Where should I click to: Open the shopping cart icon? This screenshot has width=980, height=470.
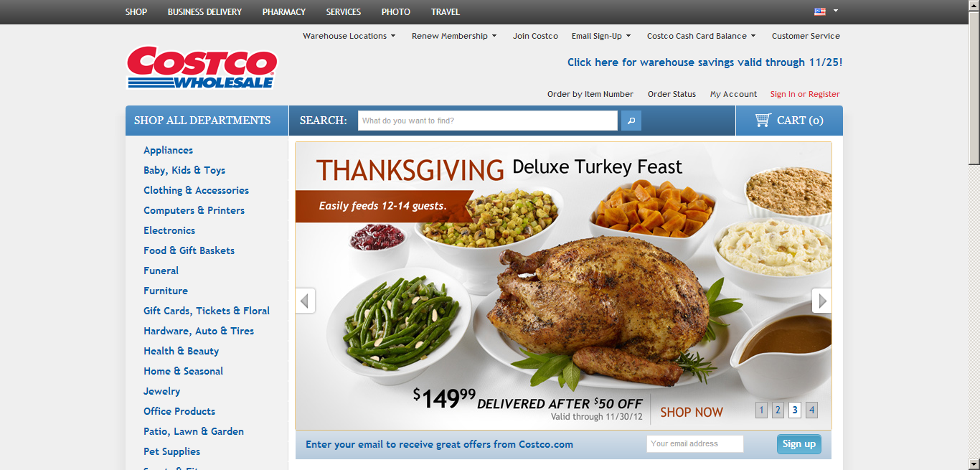coord(763,120)
